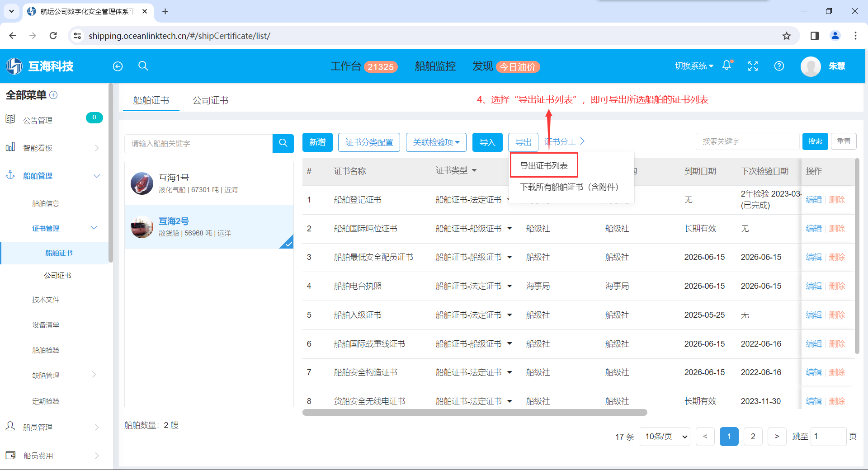Screen dimensions: 868x470
Task: Click the blue 搜索 button
Action: click(x=815, y=141)
